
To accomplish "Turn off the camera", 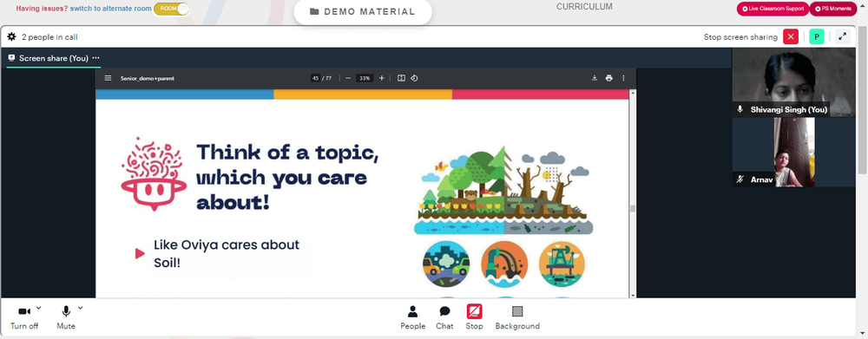I will tap(24, 316).
